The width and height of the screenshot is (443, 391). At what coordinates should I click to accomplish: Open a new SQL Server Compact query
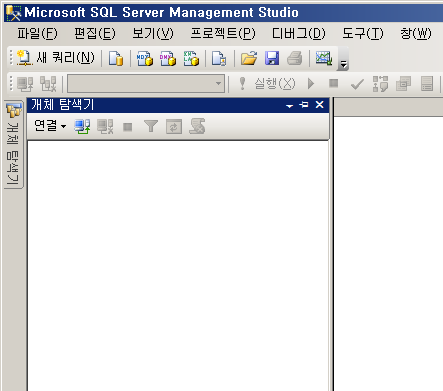tap(219, 58)
